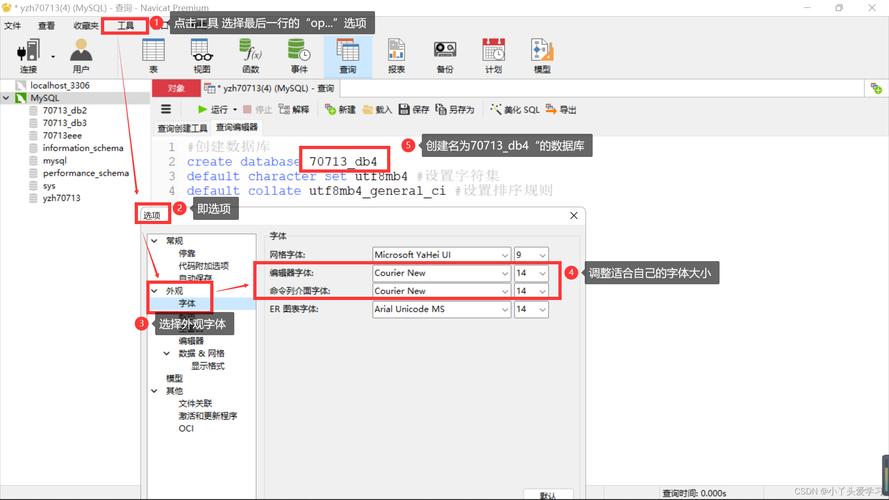Select the yzh70713(4) (MySQL) query tab
This screenshot has width=889, height=500.
click(x=269, y=88)
